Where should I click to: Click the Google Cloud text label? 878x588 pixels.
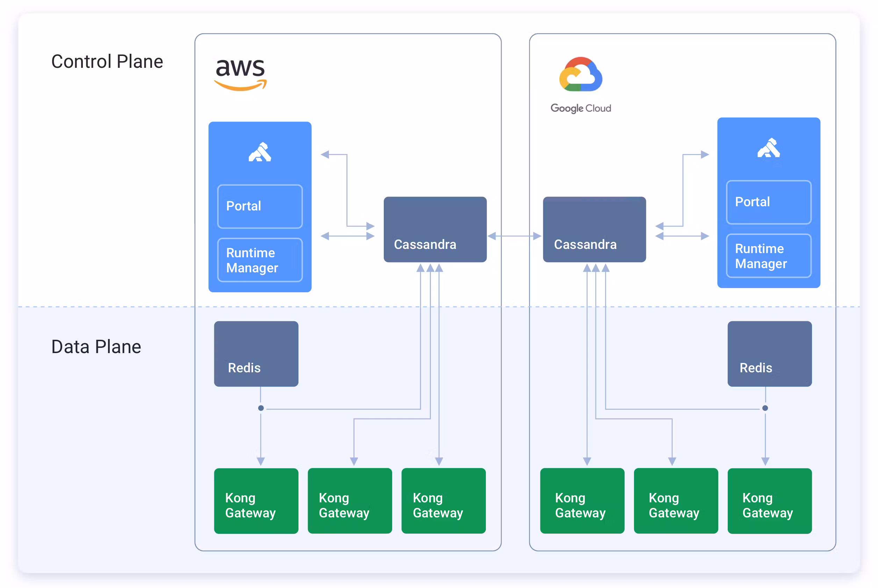[x=580, y=108]
